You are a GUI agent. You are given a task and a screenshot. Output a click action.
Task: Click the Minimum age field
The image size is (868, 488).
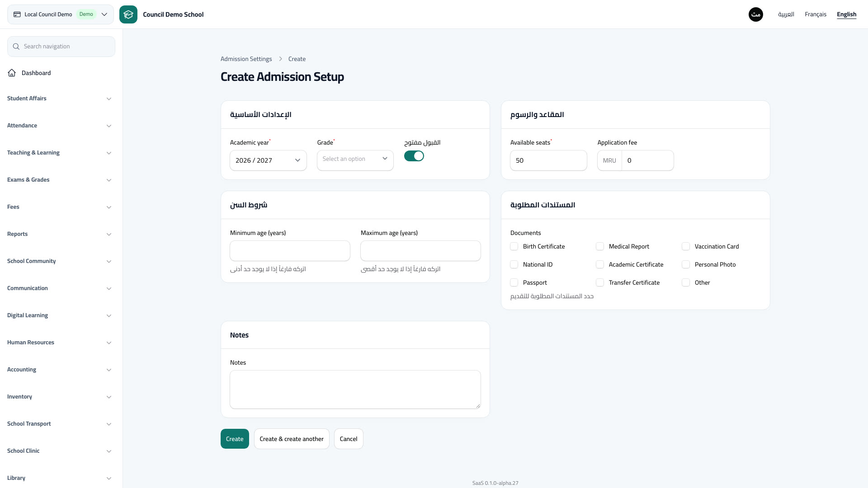(290, 251)
